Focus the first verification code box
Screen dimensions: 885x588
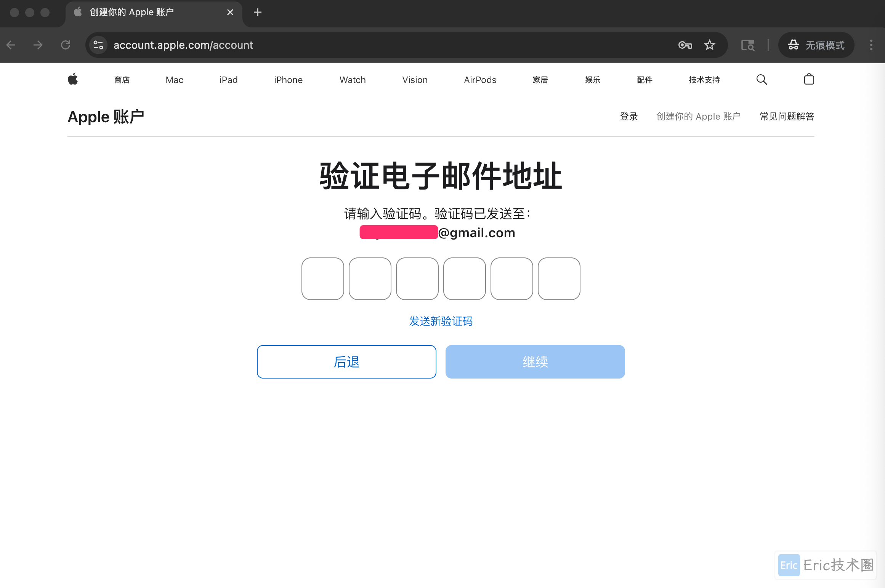pyautogui.click(x=323, y=279)
